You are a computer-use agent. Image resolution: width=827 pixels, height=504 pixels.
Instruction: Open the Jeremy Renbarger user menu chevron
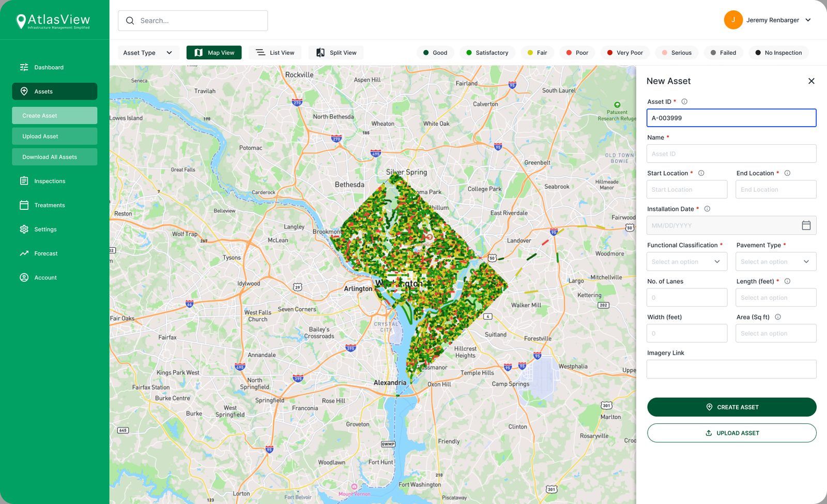(808, 20)
